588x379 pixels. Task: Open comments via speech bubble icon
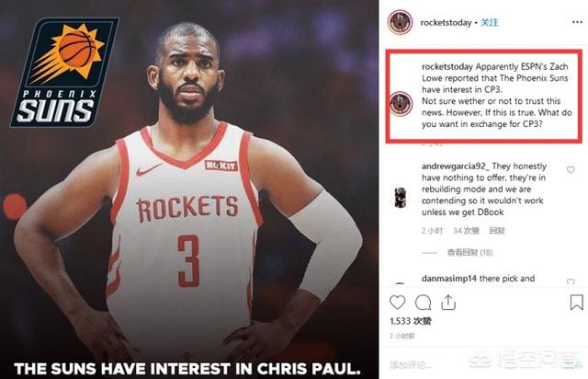click(423, 303)
